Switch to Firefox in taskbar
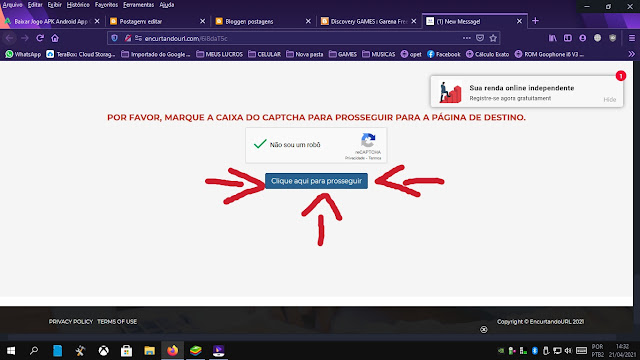 point(173,351)
